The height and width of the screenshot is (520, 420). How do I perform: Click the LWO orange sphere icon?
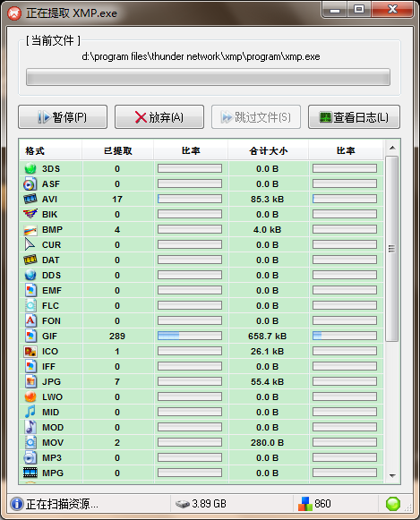click(x=30, y=396)
